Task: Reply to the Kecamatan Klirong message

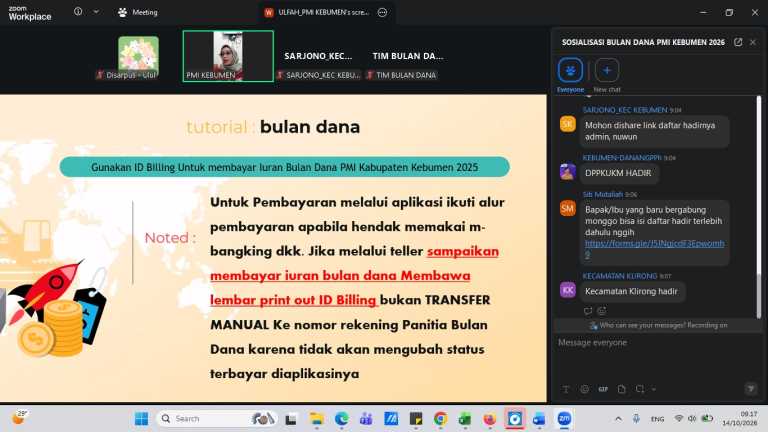Action: click(588, 311)
